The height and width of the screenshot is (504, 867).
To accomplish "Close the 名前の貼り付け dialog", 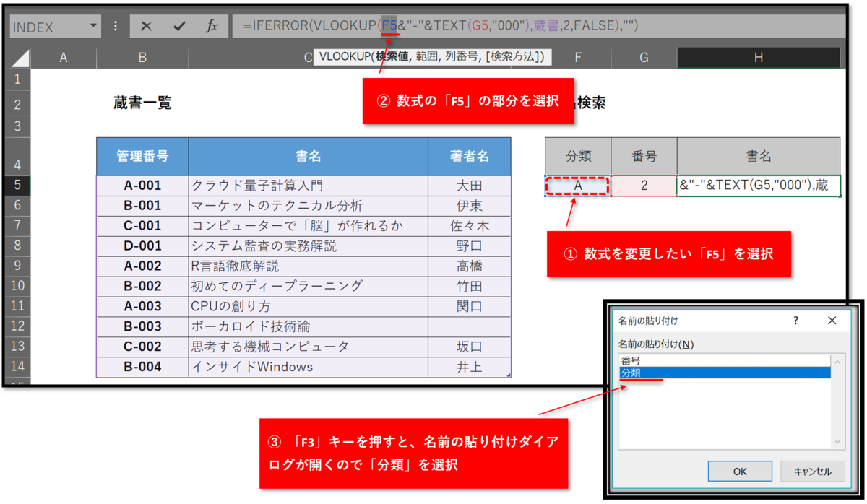I will 832,321.
